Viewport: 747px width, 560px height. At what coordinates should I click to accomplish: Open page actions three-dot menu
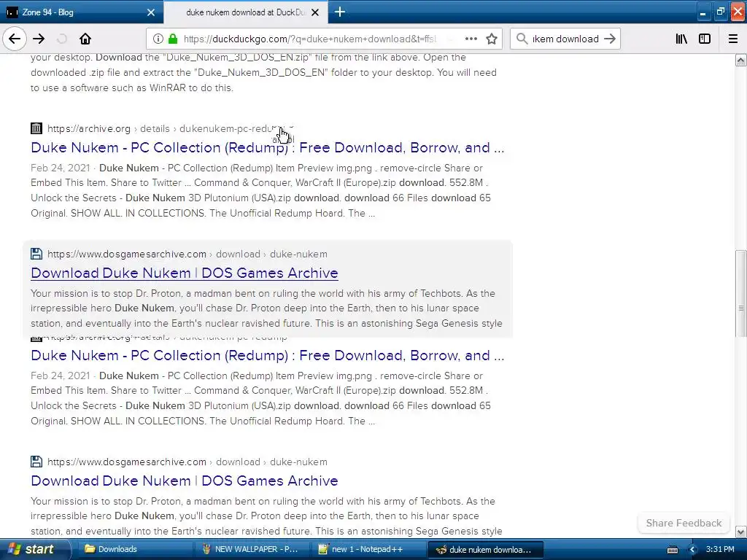point(471,39)
